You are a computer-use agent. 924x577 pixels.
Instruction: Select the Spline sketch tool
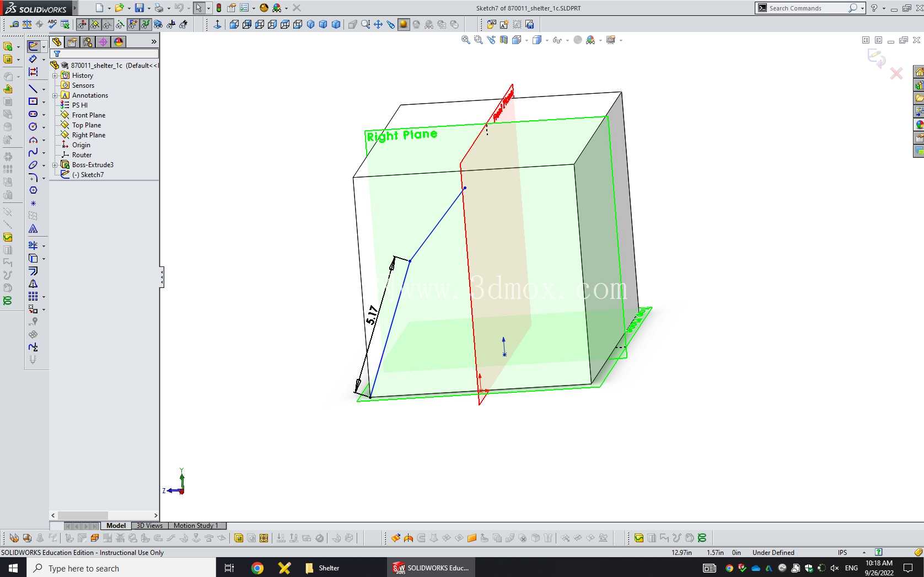point(33,152)
